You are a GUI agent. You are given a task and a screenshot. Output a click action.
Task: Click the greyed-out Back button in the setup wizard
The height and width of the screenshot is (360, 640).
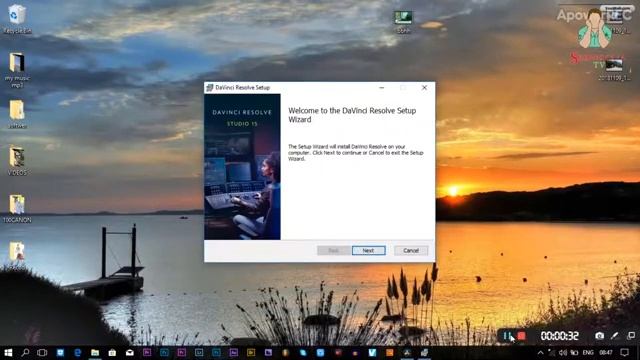[x=333, y=250]
